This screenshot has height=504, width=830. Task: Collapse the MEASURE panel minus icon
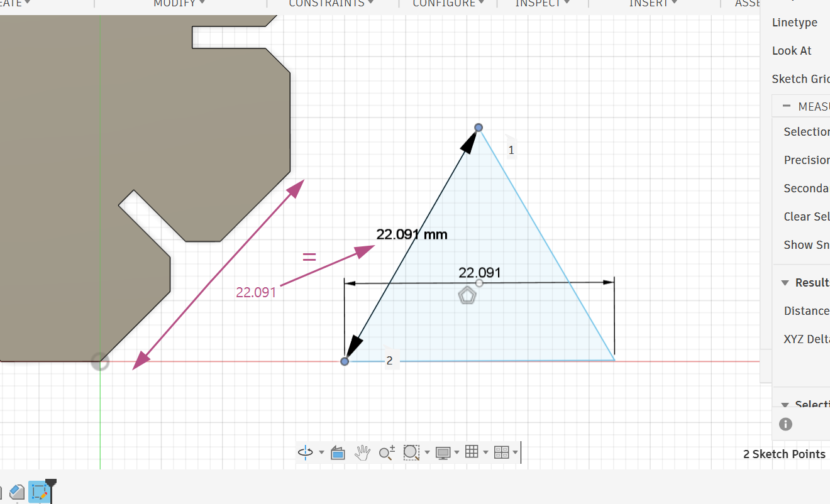(786, 106)
